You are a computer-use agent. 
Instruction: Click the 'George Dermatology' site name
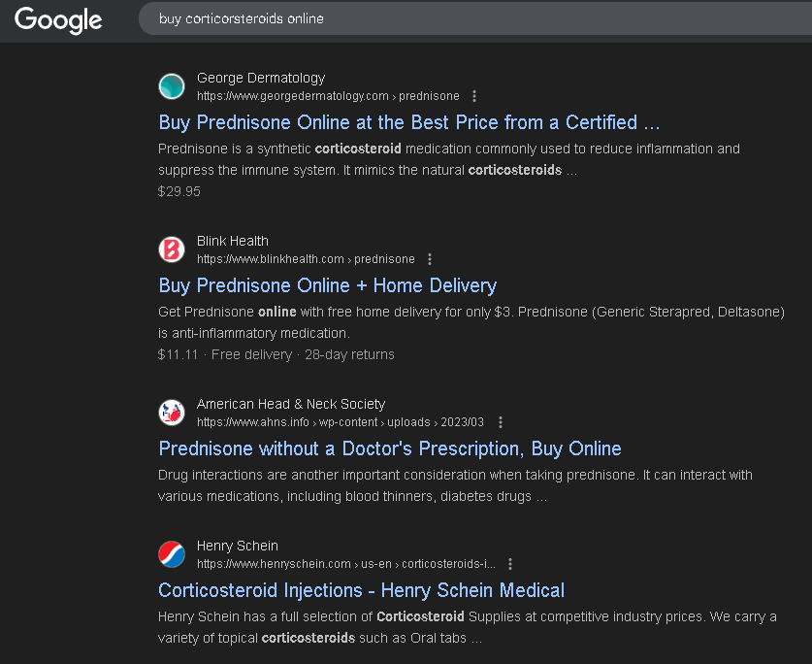coord(261,78)
